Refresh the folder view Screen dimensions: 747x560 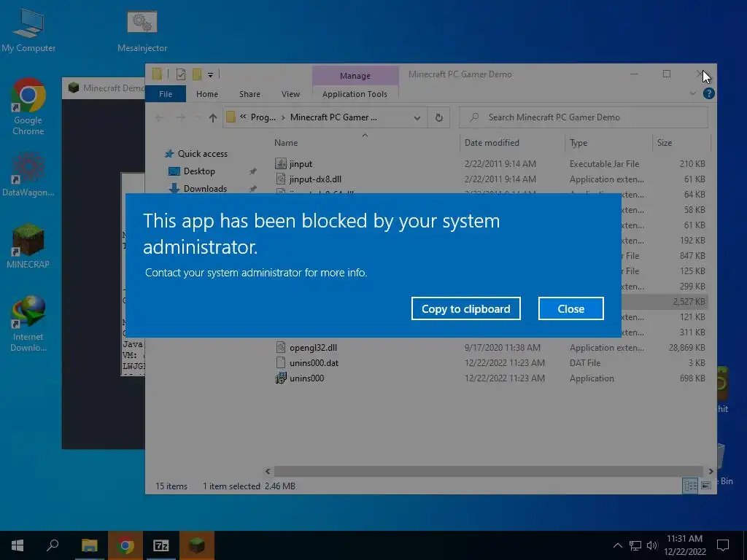coord(438,117)
